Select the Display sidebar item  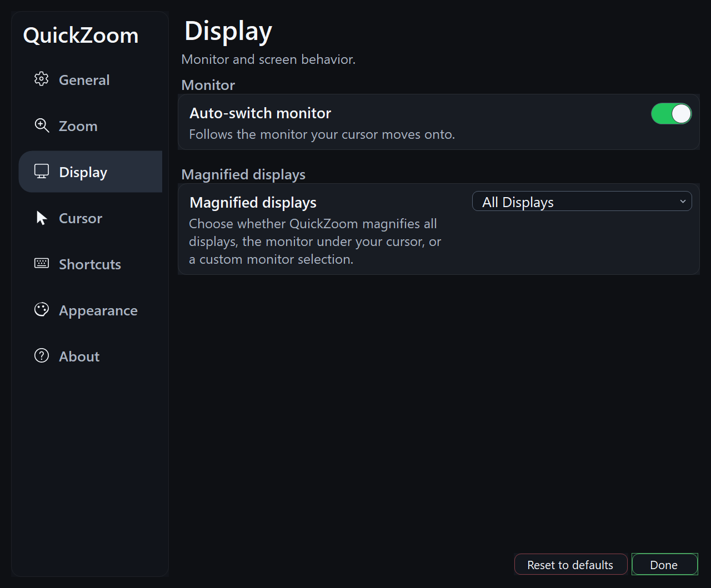tap(91, 172)
